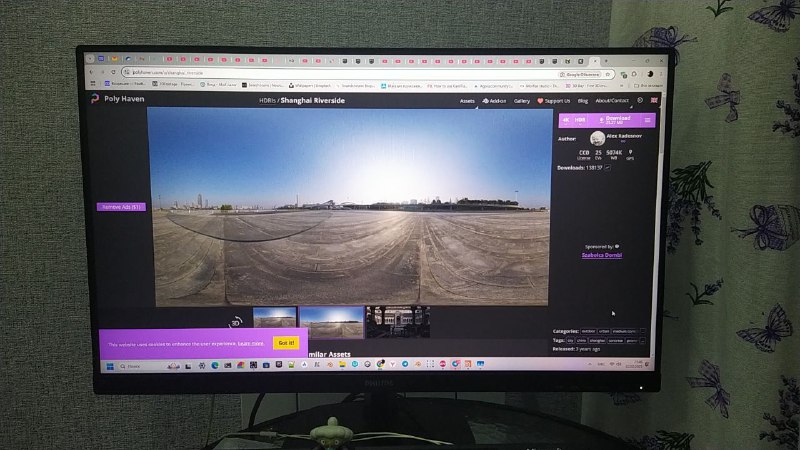Click the Poly Haven logo
This screenshot has height=450, width=800.
pos(117,98)
